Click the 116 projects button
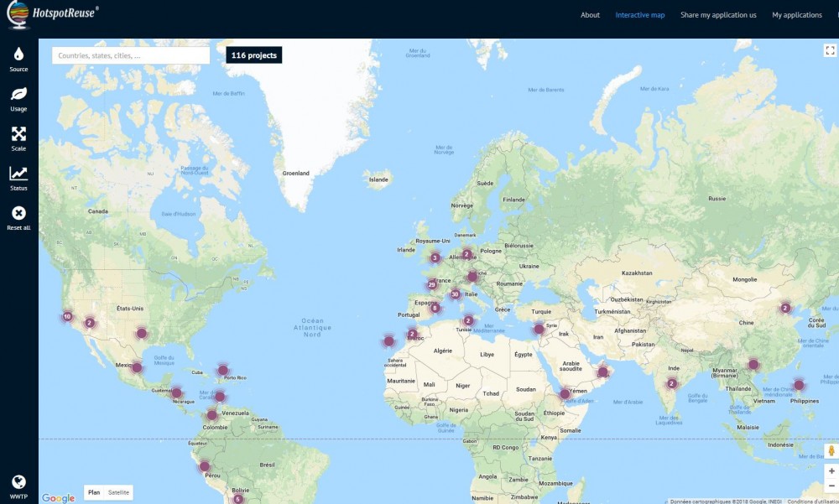Image resolution: width=839 pixels, height=504 pixels. point(253,55)
